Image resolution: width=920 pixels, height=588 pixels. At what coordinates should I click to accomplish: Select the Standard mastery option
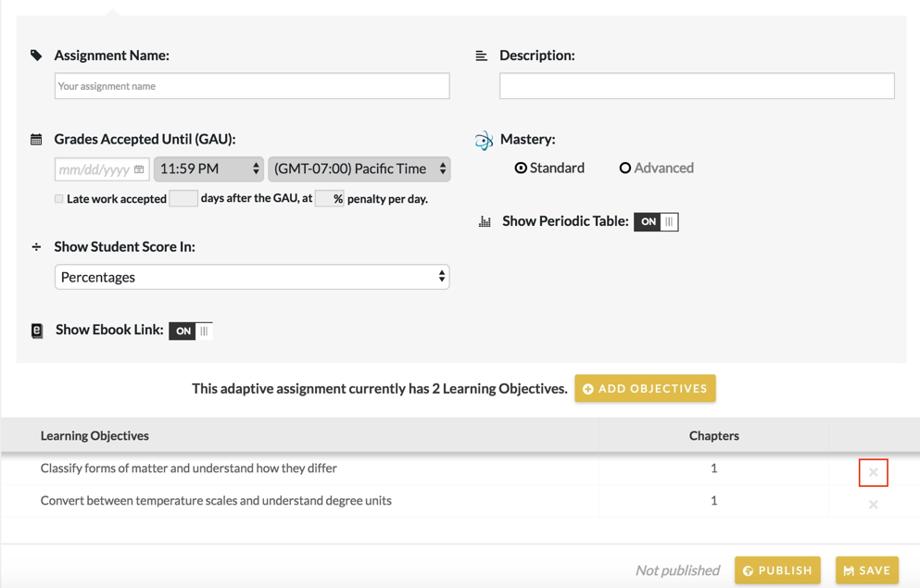click(522, 169)
